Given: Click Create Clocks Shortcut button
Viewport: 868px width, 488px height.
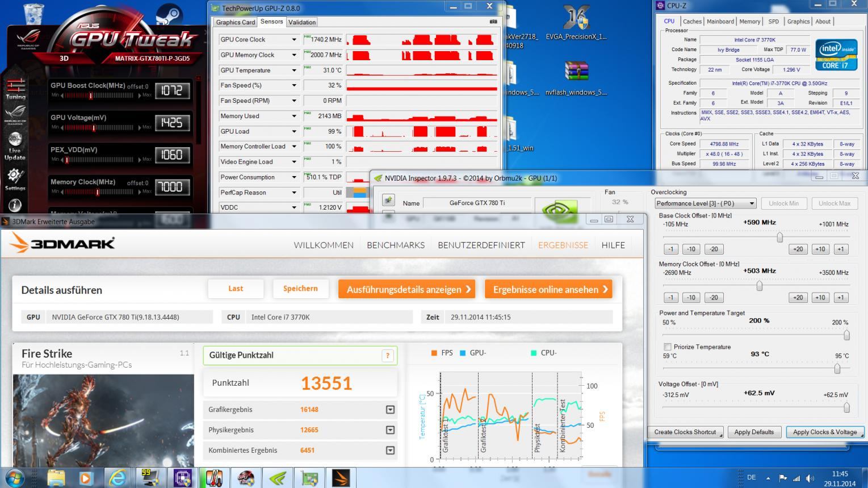Looking at the screenshot, I should tap(685, 432).
